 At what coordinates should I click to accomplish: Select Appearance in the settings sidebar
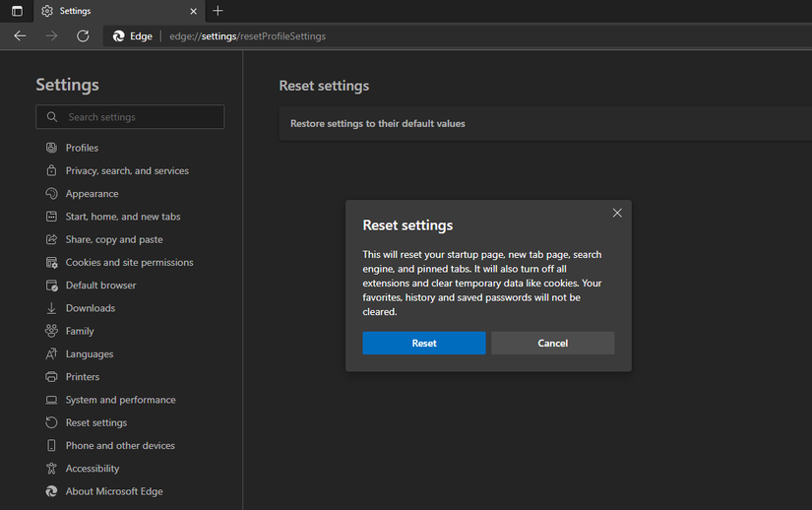pos(92,194)
